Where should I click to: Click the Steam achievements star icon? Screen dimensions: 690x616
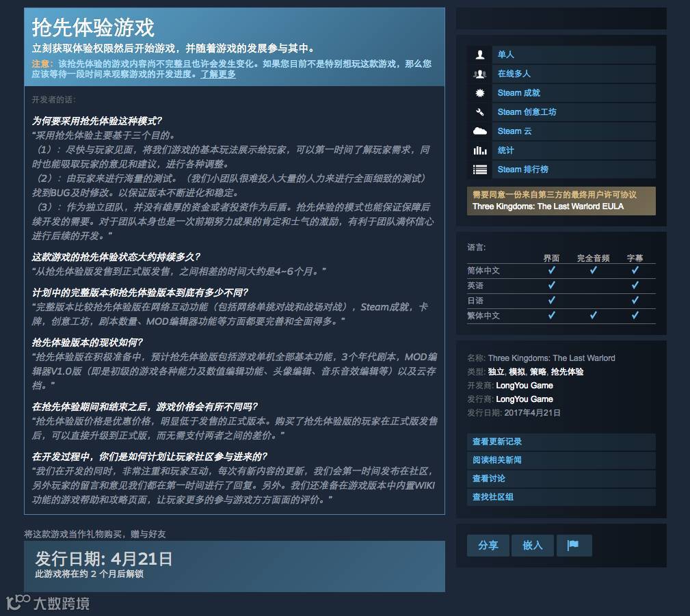coord(479,93)
